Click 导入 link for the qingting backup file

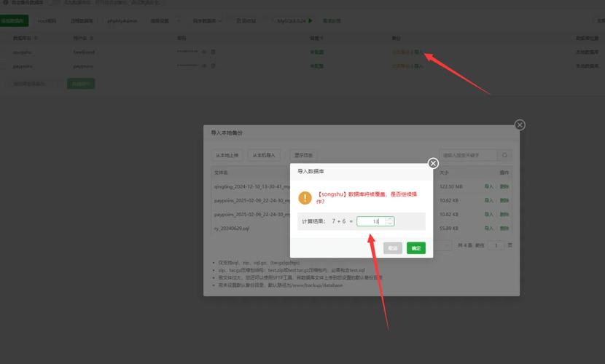[489, 186]
